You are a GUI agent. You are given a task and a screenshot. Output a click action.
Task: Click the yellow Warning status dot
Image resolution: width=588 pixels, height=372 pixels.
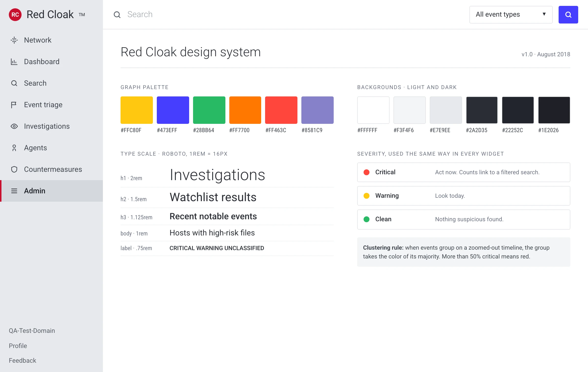[x=367, y=196]
